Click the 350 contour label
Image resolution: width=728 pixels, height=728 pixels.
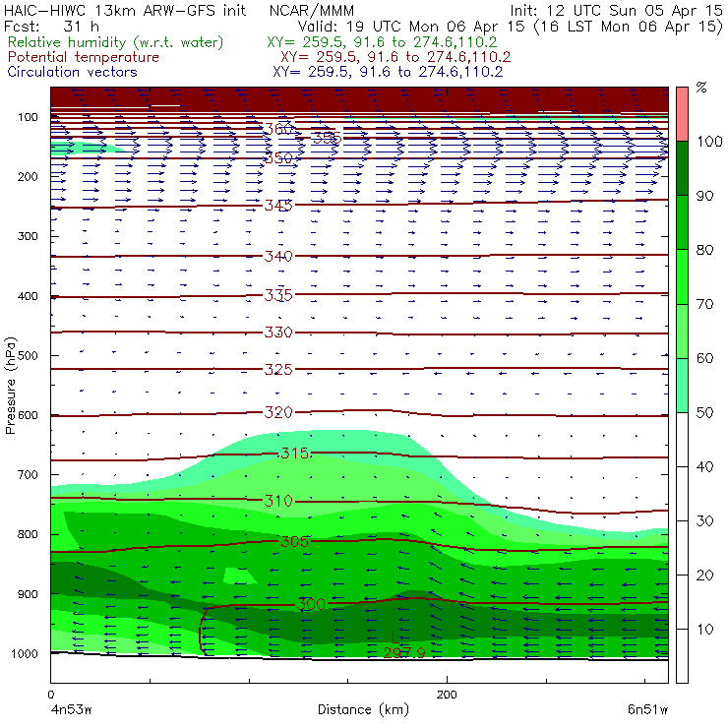[x=278, y=157]
